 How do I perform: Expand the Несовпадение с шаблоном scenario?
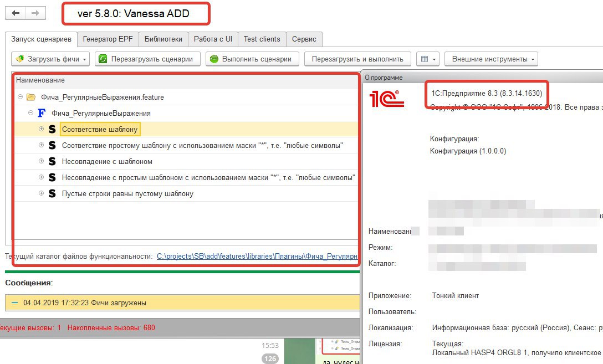tap(41, 161)
